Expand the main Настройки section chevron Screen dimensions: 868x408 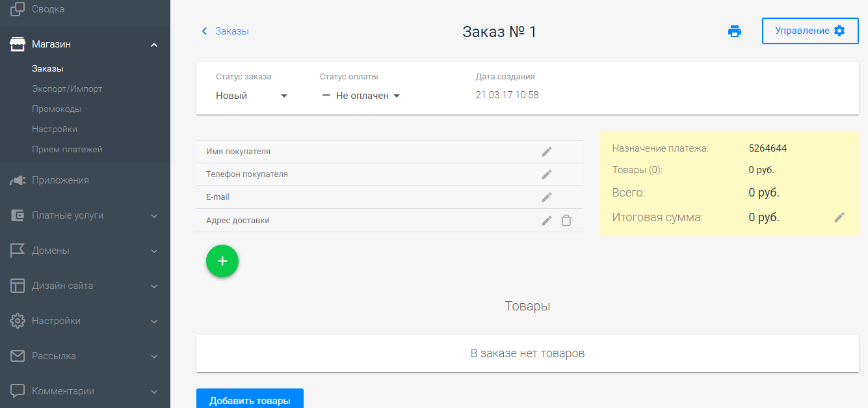154,321
